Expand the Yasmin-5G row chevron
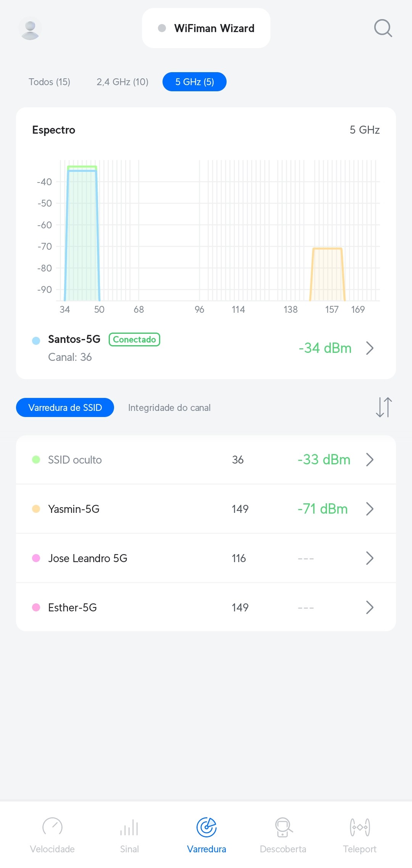This screenshot has height=868, width=412. pyautogui.click(x=369, y=509)
